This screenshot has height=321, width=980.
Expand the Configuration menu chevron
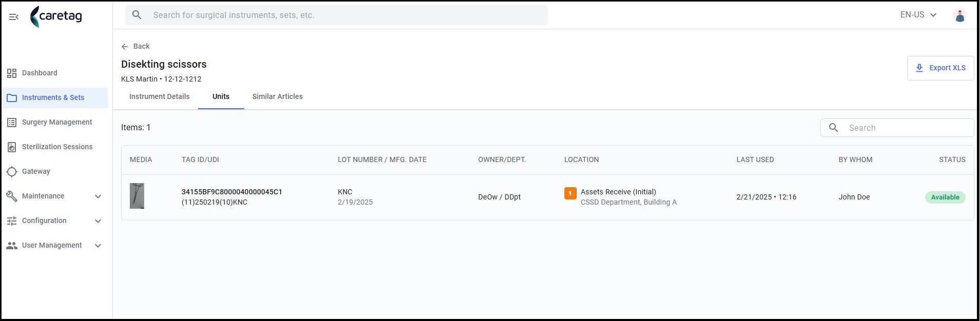(x=98, y=221)
